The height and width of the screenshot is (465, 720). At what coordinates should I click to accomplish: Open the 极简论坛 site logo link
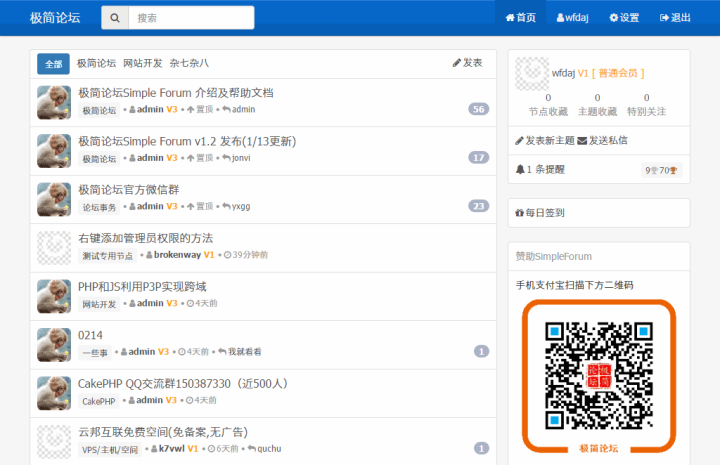pos(55,18)
